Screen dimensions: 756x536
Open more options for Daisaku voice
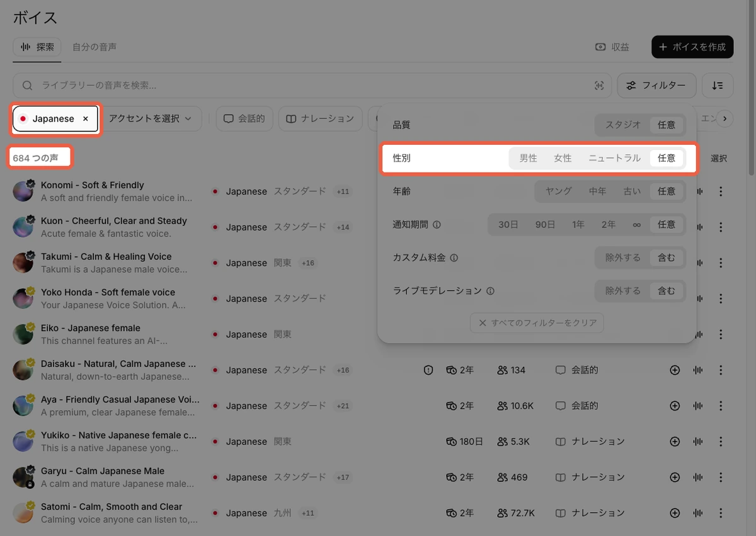tap(721, 370)
